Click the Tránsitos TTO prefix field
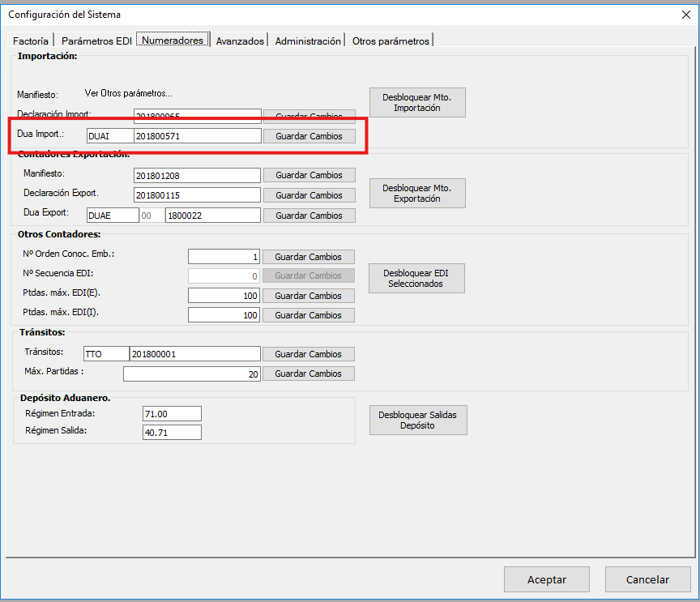Screen dimensions: 700x602 tap(106, 354)
